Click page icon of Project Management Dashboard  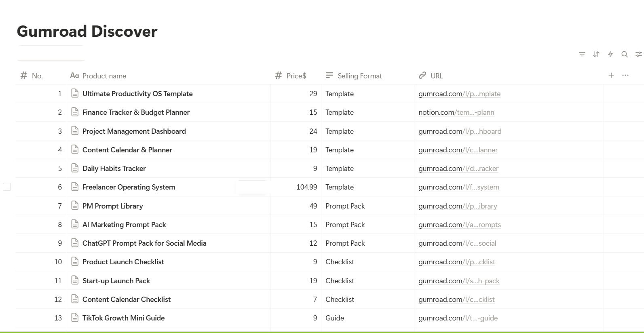pos(75,131)
